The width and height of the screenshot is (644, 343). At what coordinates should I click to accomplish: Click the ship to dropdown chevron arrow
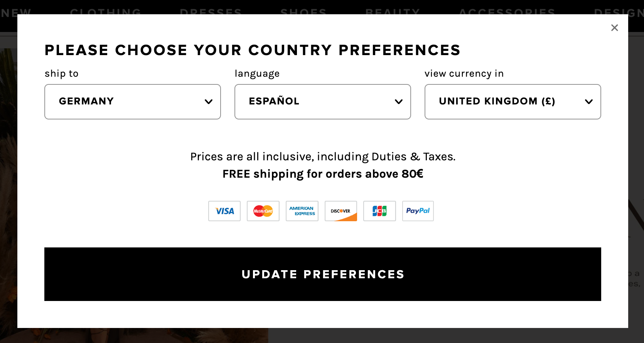tap(209, 102)
